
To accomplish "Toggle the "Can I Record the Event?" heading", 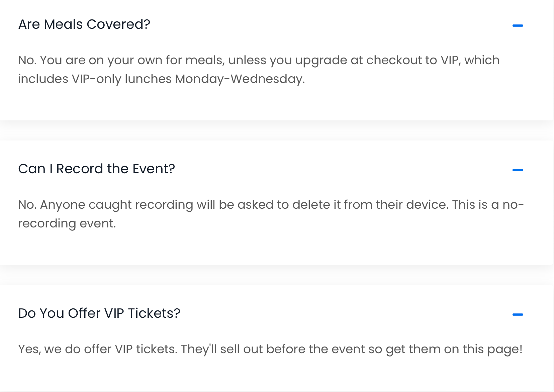I will 96,169.
